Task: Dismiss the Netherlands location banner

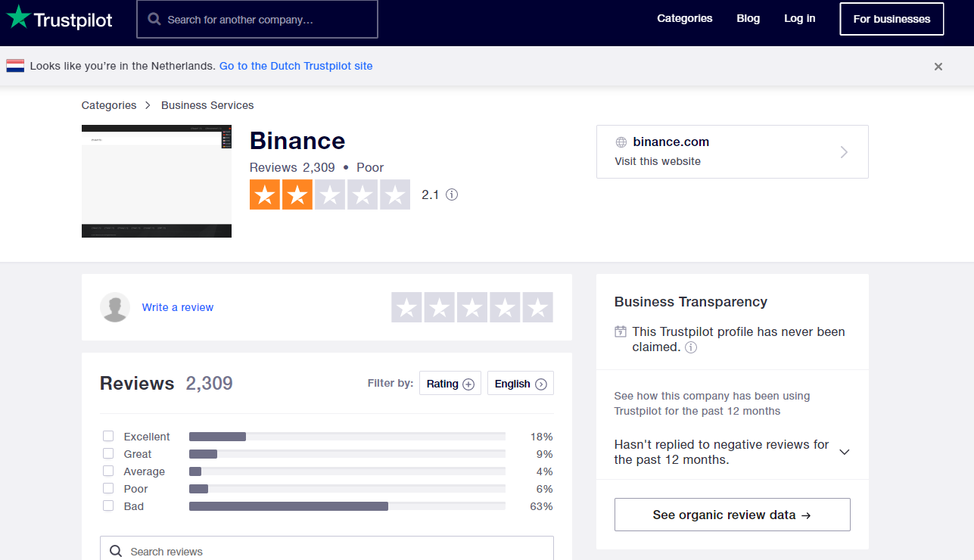Action: pos(938,67)
